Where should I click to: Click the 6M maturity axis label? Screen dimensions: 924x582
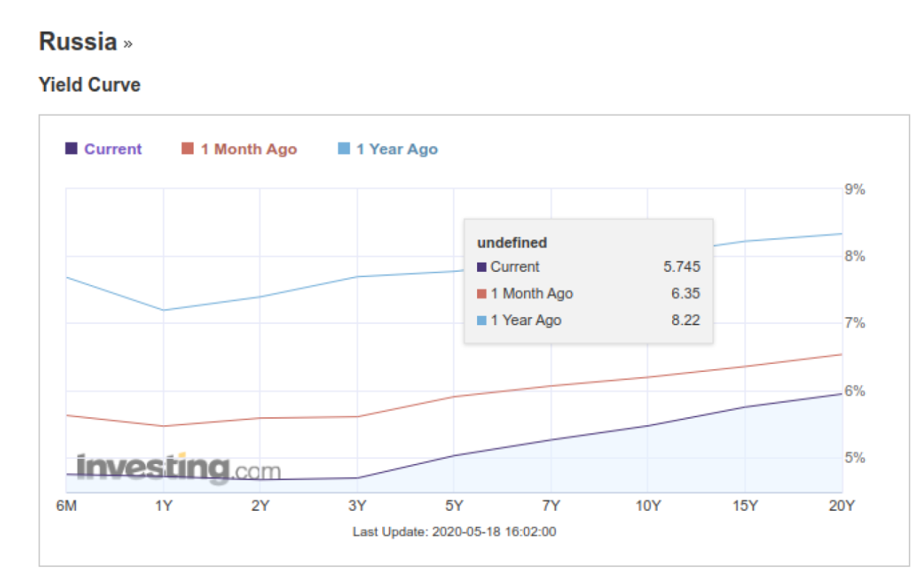[x=66, y=506]
